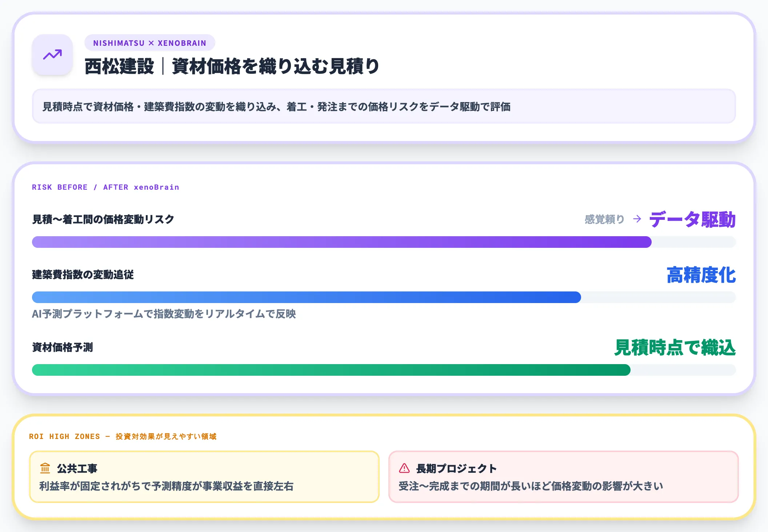This screenshot has width=768, height=532.
Task: Click the text 利益率が固定されがちで予測精度が事業収益を直接左右
Action: click(x=166, y=486)
